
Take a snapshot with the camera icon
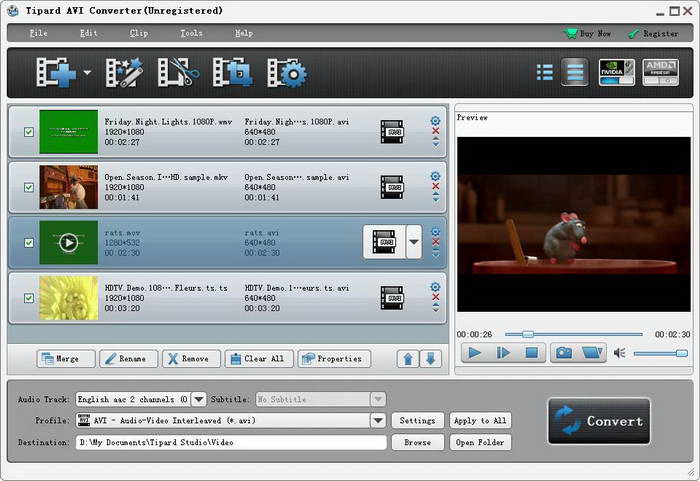tap(564, 352)
